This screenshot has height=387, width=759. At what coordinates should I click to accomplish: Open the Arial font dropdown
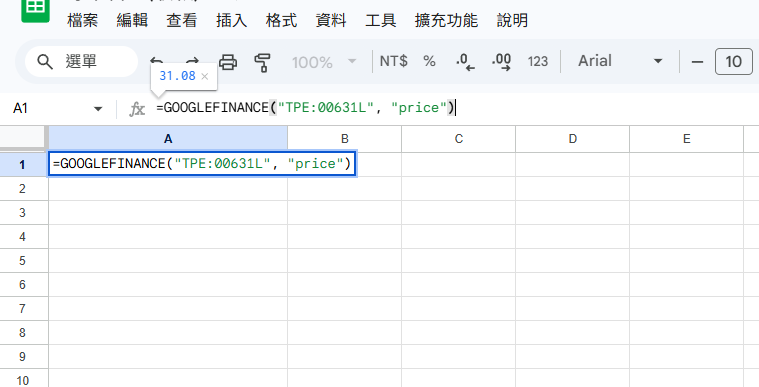[x=620, y=61]
